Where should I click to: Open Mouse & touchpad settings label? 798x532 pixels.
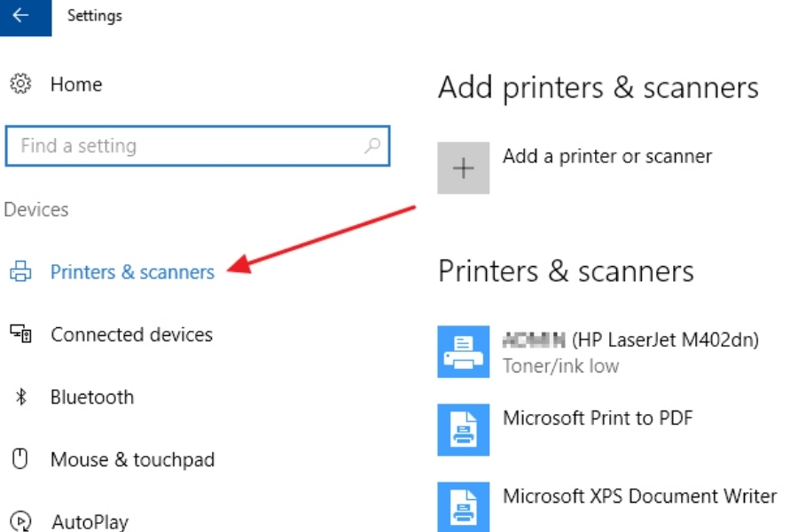pos(132,459)
